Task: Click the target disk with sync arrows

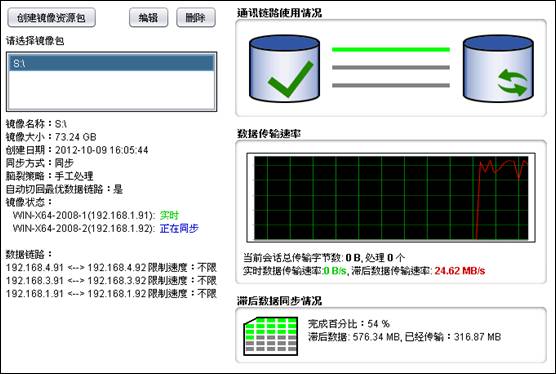Action: 498,68
